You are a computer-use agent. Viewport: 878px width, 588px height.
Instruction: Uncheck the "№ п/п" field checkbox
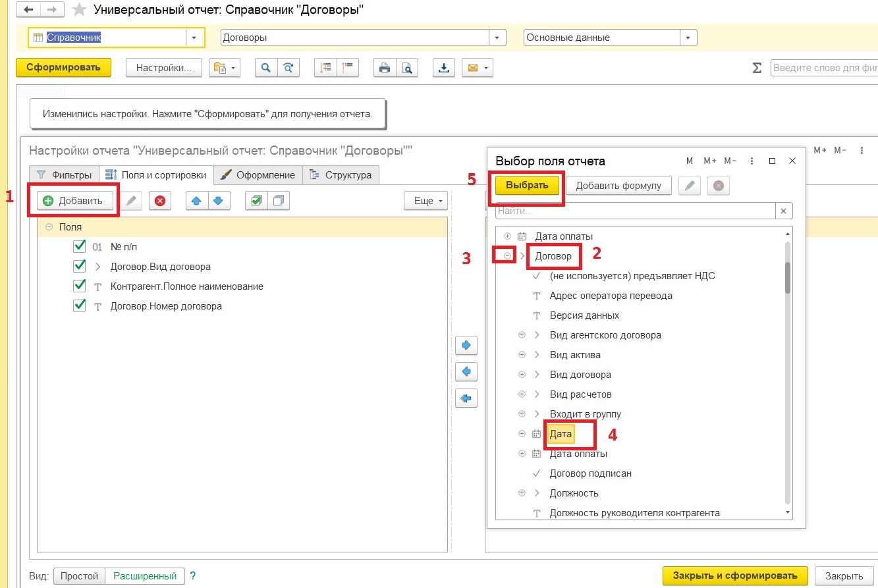pyautogui.click(x=80, y=246)
